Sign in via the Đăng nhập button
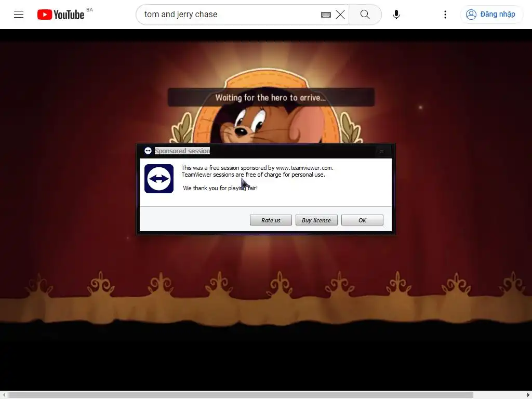This screenshot has height=399, width=532. click(490, 14)
